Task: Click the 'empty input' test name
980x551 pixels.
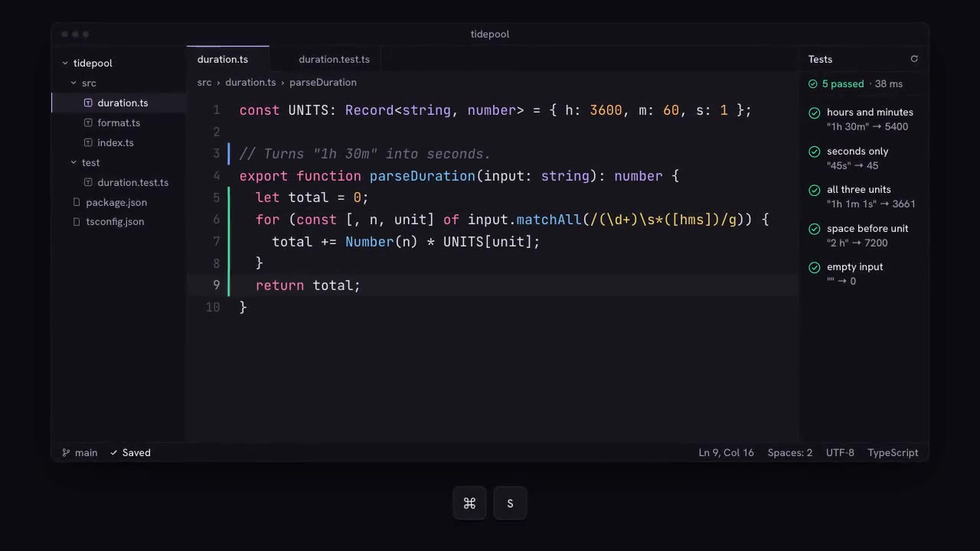Action: pyautogui.click(x=854, y=266)
